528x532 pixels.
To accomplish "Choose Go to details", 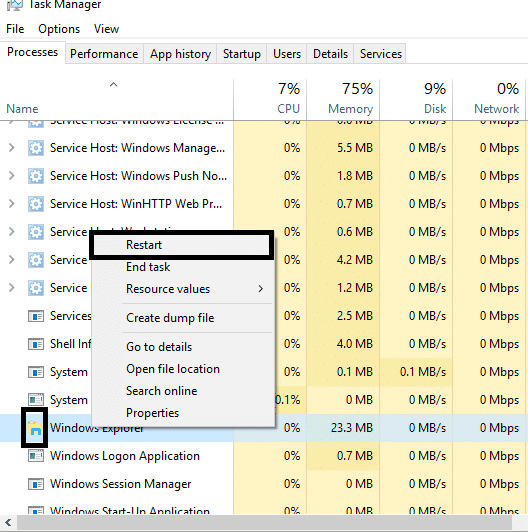I will click(183, 347).
